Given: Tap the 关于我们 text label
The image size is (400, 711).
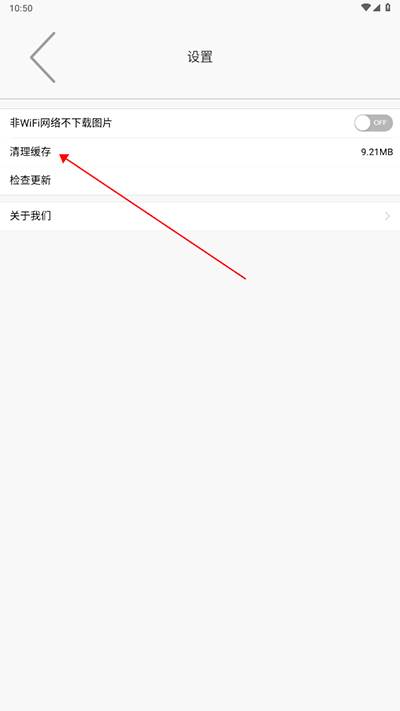Looking at the screenshot, I should click(x=30, y=216).
